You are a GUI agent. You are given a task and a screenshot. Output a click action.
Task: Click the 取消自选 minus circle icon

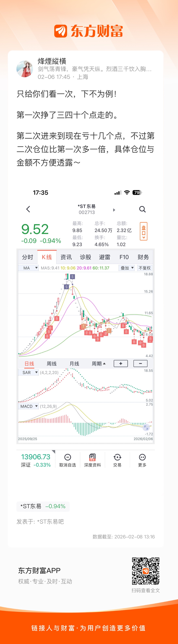click(x=68, y=457)
